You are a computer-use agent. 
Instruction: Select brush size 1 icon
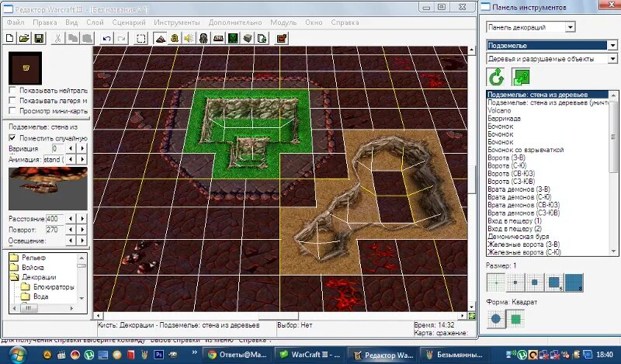(x=495, y=283)
